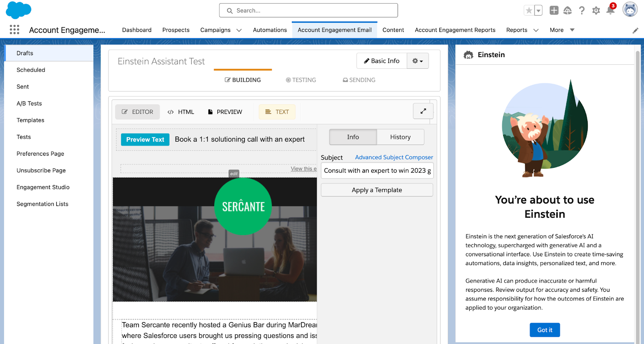Open the gear settings dropdown beside Basic Info
Viewport: 644px width, 344px height.
418,61
